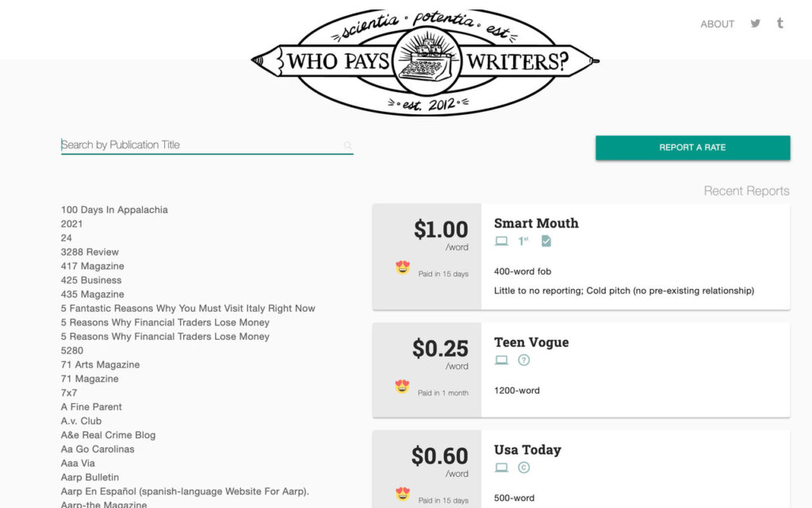Click the Tumblr icon in the header

779,24
